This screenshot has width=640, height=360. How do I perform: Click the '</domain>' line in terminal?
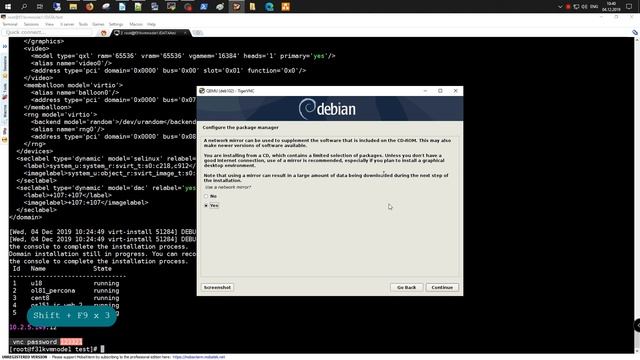click(x=25, y=217)
